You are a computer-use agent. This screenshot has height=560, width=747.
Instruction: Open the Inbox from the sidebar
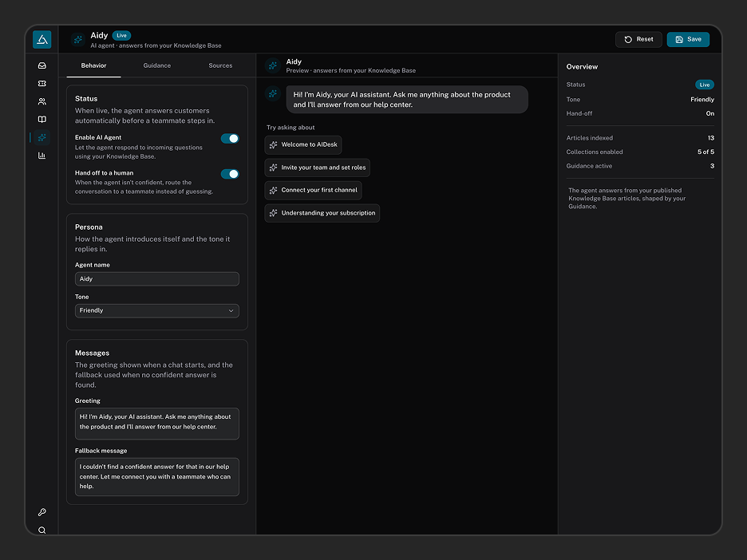pyautogui.click(x=42, y=65)
